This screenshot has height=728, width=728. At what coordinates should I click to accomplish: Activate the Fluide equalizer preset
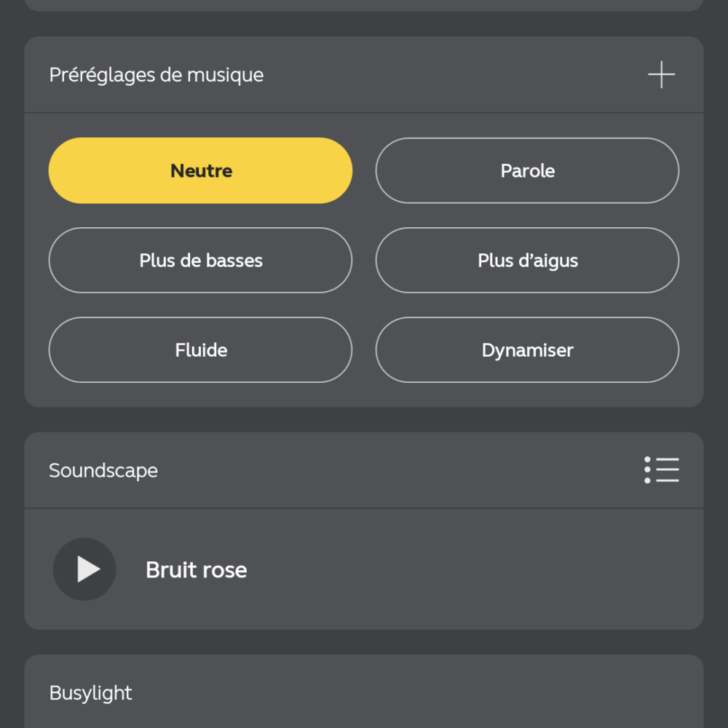(201, 349)
